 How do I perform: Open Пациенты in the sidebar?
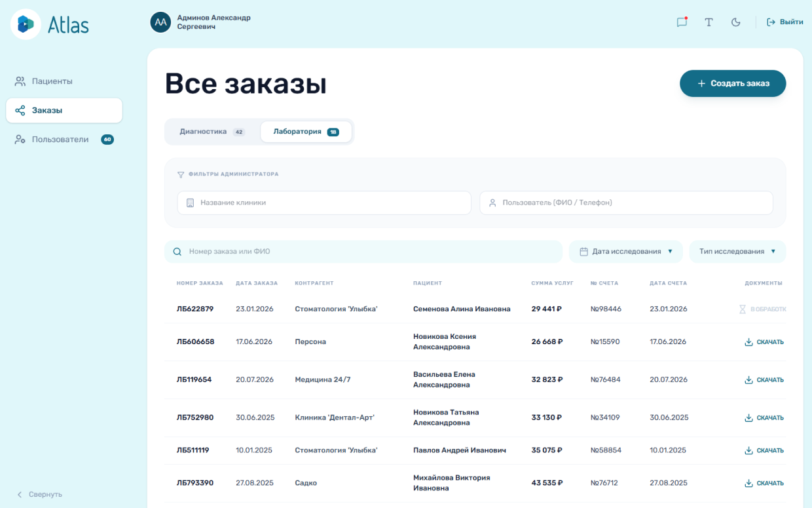tap(64, 81)
